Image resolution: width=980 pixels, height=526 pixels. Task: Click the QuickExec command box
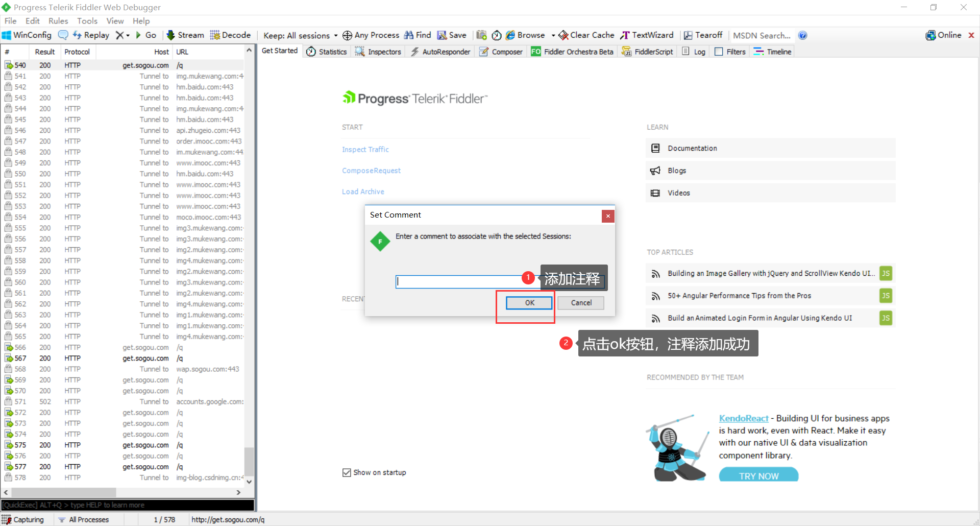click(128, 505)
